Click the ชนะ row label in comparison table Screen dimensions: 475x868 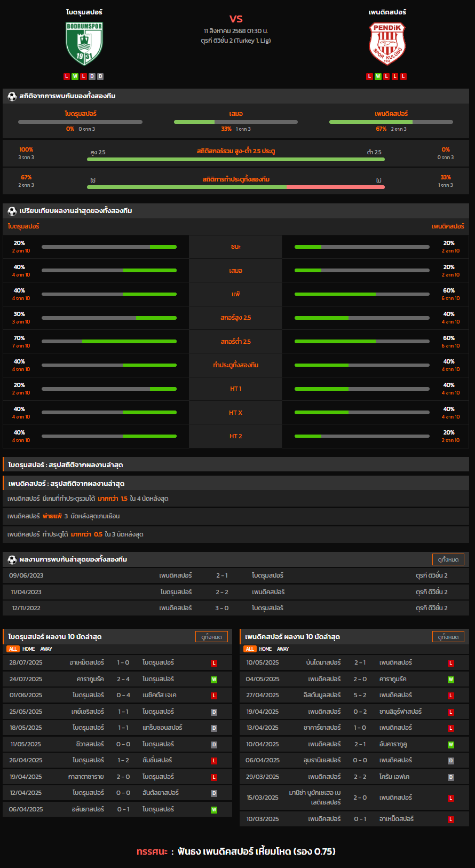click(x=236, y=247)
